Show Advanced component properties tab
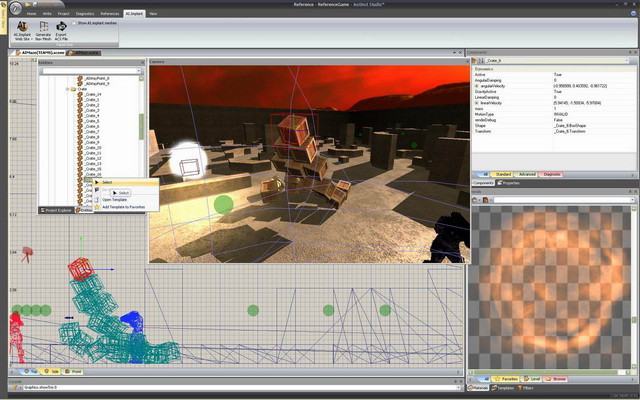 [525, 174]
